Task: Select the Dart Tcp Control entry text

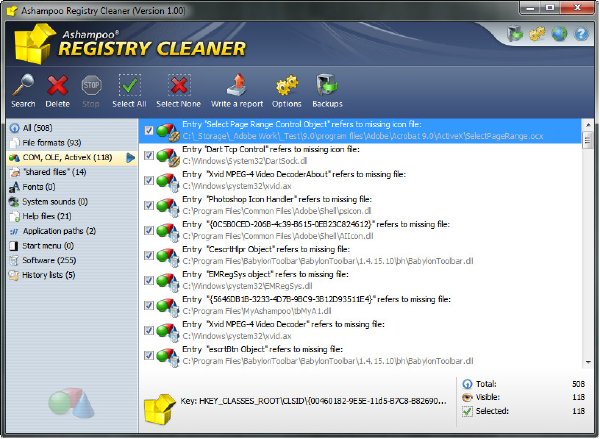Action: [271, 149]
